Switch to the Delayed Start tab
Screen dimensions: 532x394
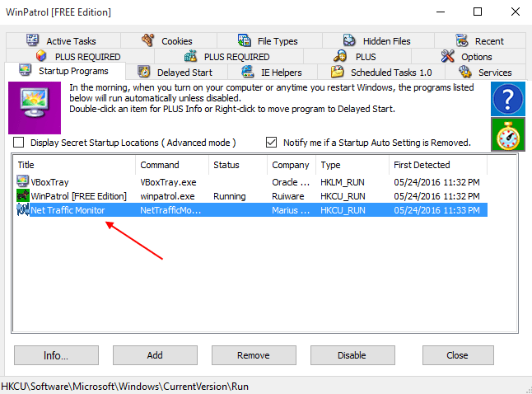click(177, 73)
